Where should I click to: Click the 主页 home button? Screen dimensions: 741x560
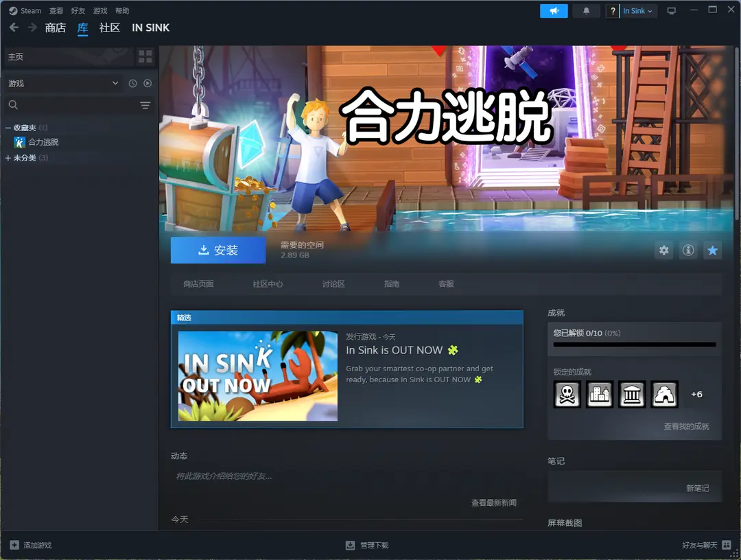point(69,57)
